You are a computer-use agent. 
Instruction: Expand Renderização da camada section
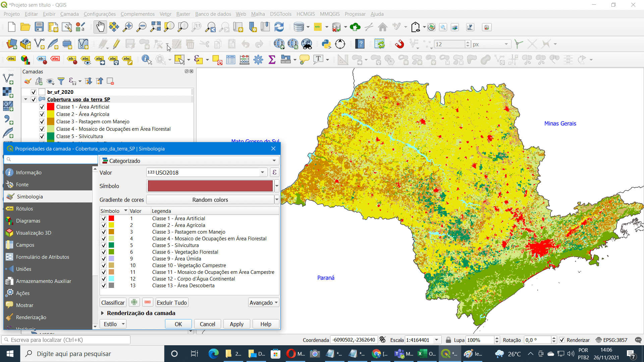(103, 313)
